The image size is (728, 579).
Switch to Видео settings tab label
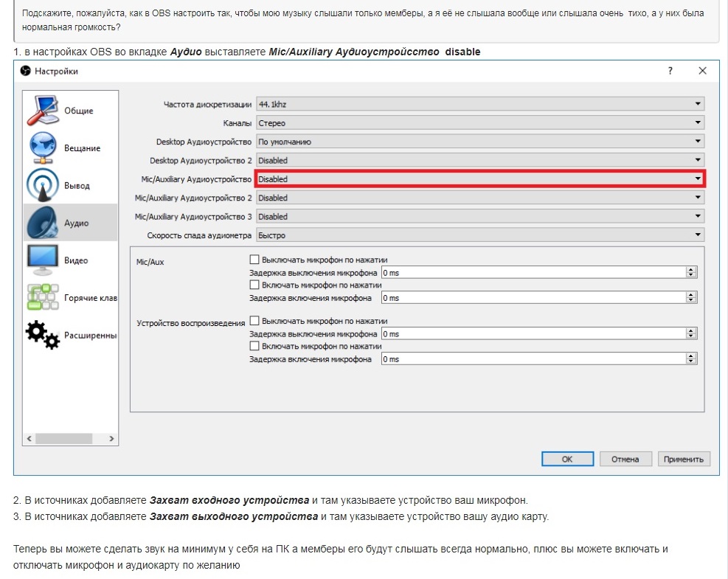tap(76, 260)
